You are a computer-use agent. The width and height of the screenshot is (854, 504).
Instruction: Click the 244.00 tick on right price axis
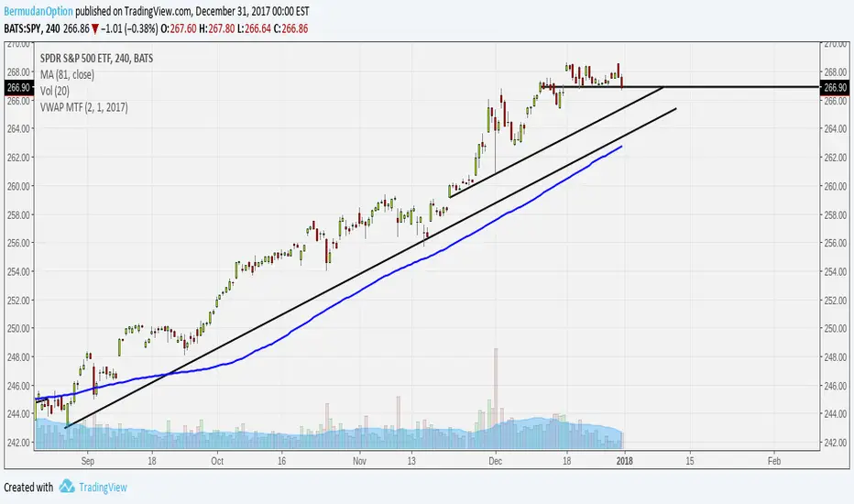[836, 414]
